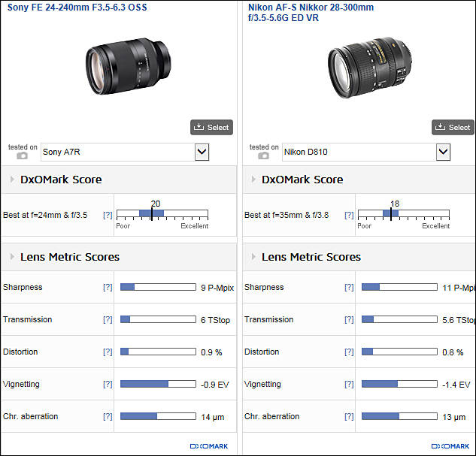476x456 pixels.
Task: Click Sony Transmission bar at 6 TStop
Action: (158, 319)
